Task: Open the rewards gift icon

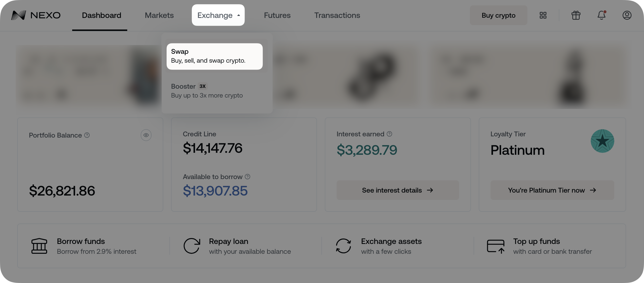Action: click(576, 15)
